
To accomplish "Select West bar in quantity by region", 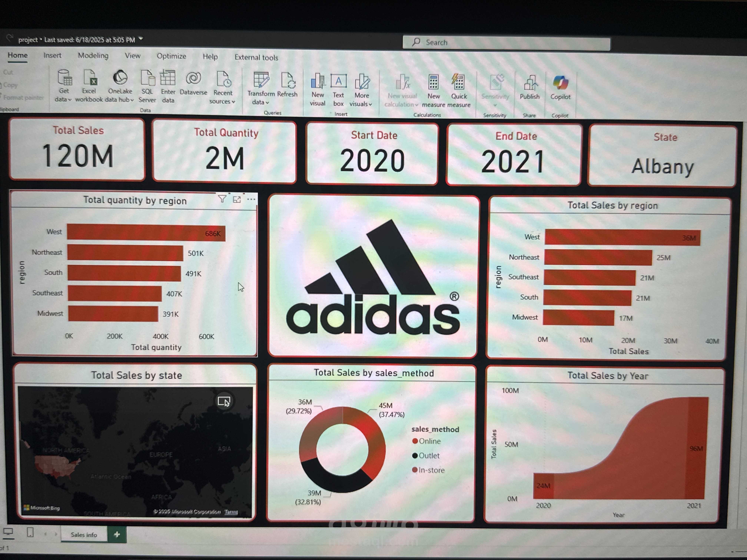I will (x=146, y=233).
